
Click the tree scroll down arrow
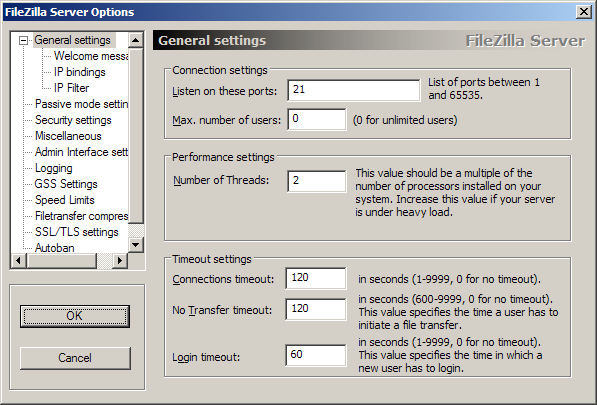[x=136, y=245]
